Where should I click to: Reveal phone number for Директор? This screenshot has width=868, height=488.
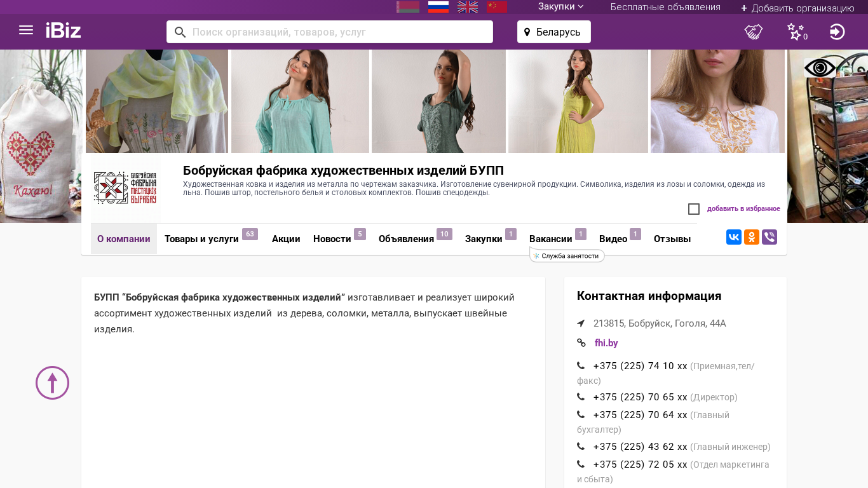tap(640, 397)
